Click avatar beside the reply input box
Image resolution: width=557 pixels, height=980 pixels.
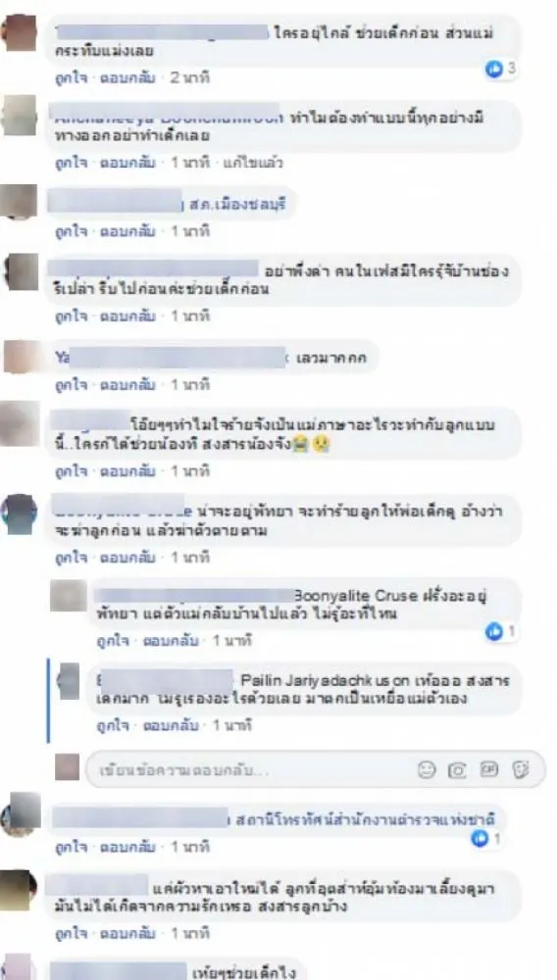click(x=67, y=767)
